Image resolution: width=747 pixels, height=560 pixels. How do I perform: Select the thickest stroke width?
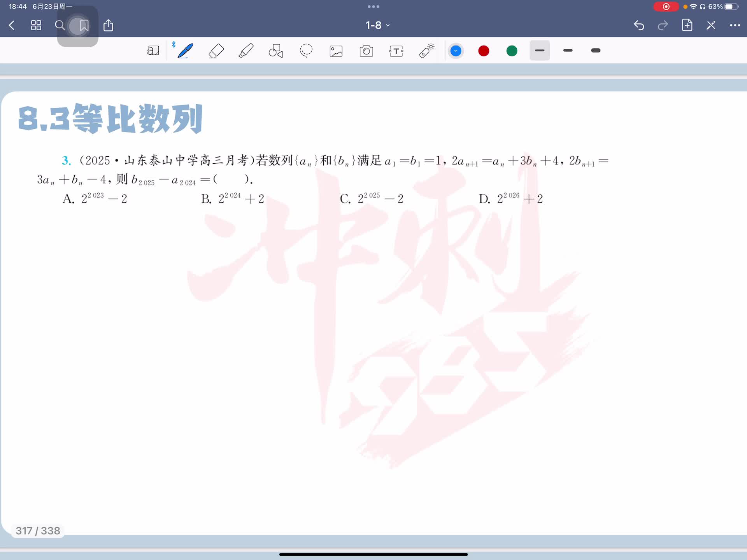(596, 51)
